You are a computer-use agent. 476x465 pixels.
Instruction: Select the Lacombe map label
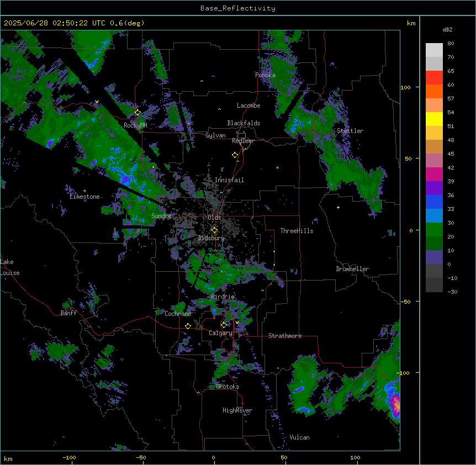coord(248,105)
